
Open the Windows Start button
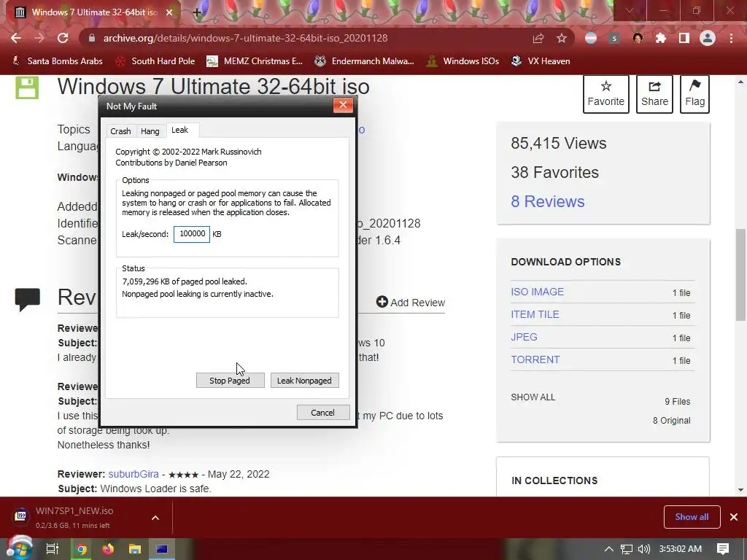pos(19,548)
